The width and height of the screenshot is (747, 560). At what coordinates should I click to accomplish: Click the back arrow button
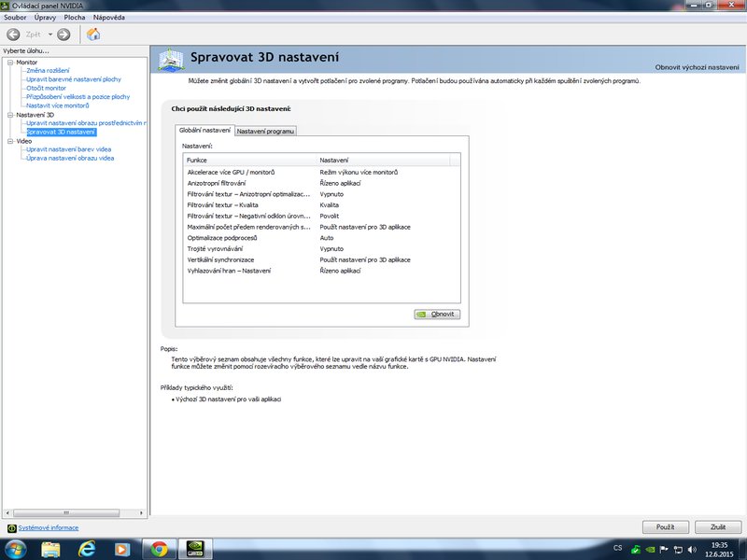pos(13,35)
